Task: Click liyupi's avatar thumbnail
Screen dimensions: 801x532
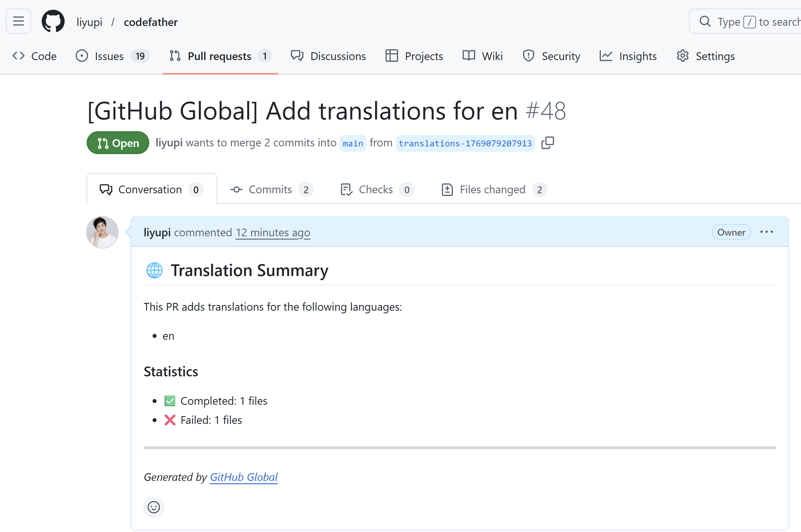Action: (x=102, y=232)
